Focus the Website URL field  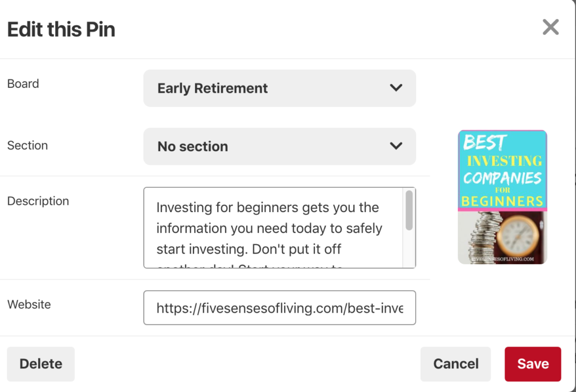(280, 308)
